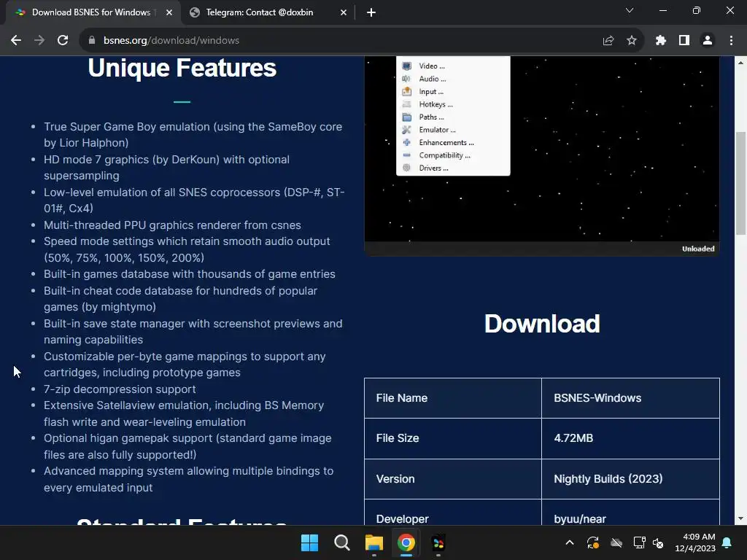Viewport: 747px width, 560px height.
Task: Click the sync update tray icon
Action: pos(592,542)
